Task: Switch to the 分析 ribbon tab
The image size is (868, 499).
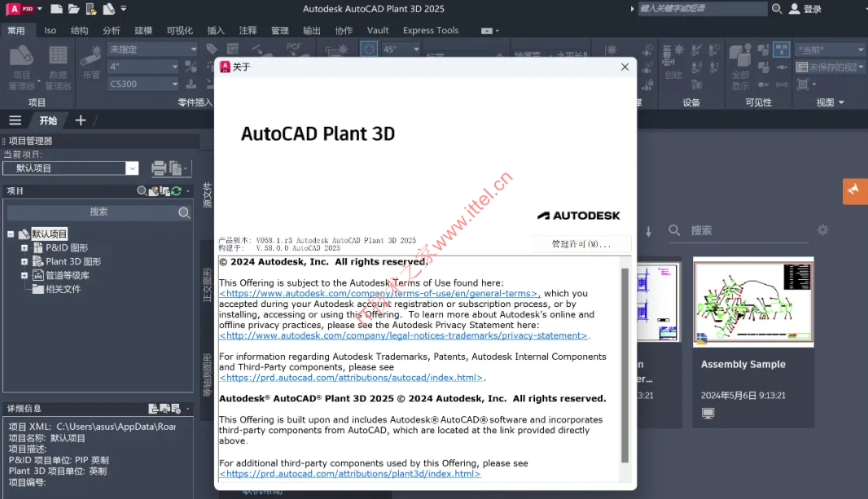Action: pyautogui.click(x=112, y=30)
